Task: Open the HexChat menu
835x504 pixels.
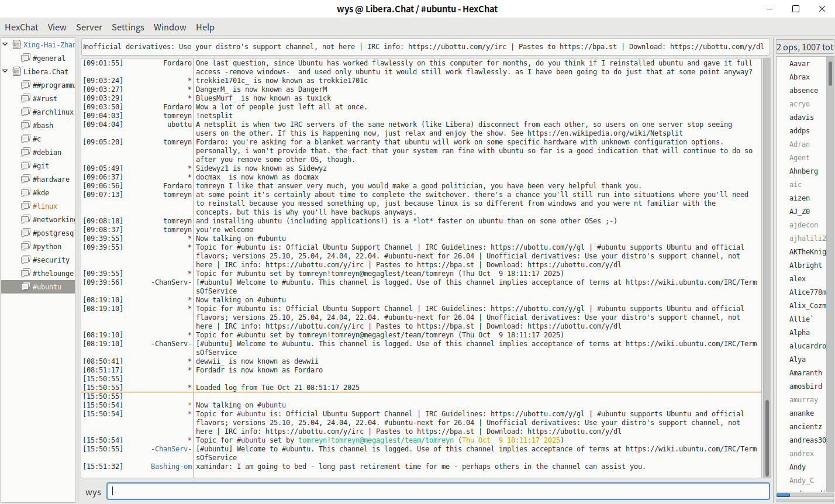Action: click(22, 27)
